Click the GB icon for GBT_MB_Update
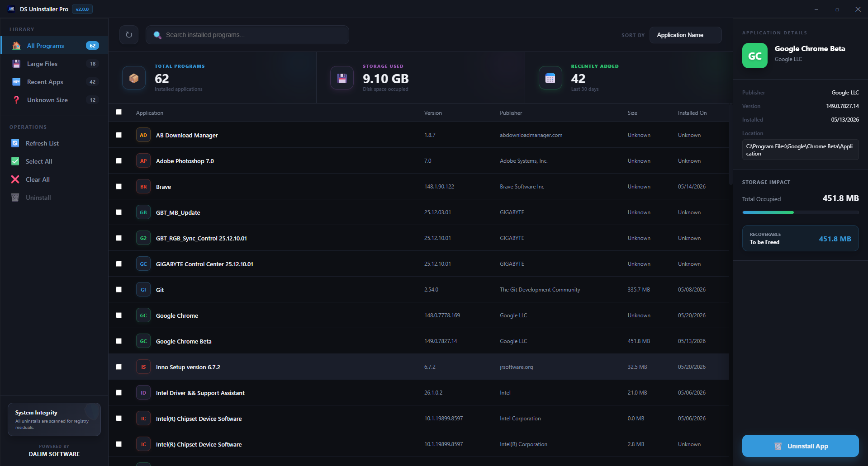868x466 pixels. 143,212
